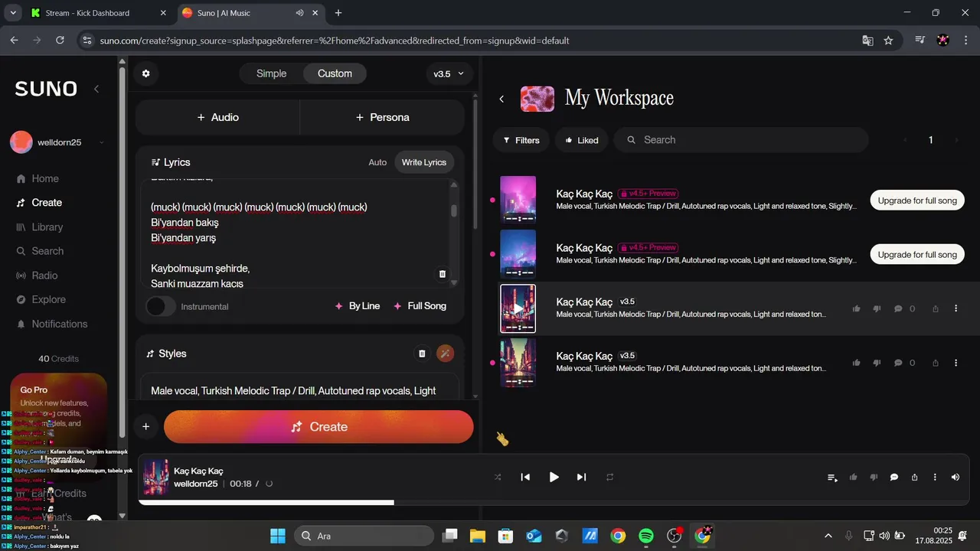This screenshot has width=980, height=551.
Task: Toggle the Liked filter
Action: click(x=582, y=140)
